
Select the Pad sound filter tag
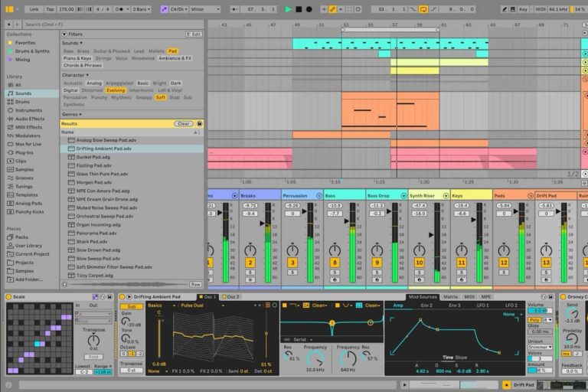172,51
